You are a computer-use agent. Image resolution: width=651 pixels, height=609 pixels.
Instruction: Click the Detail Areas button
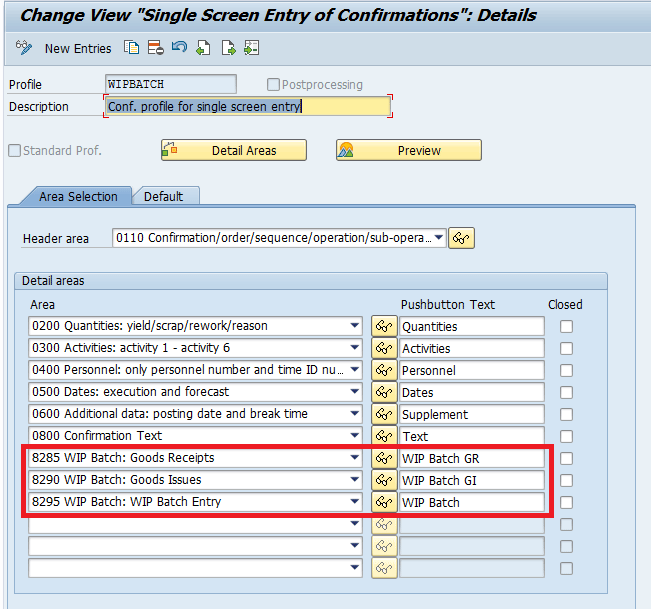click(x=234, y=150)
